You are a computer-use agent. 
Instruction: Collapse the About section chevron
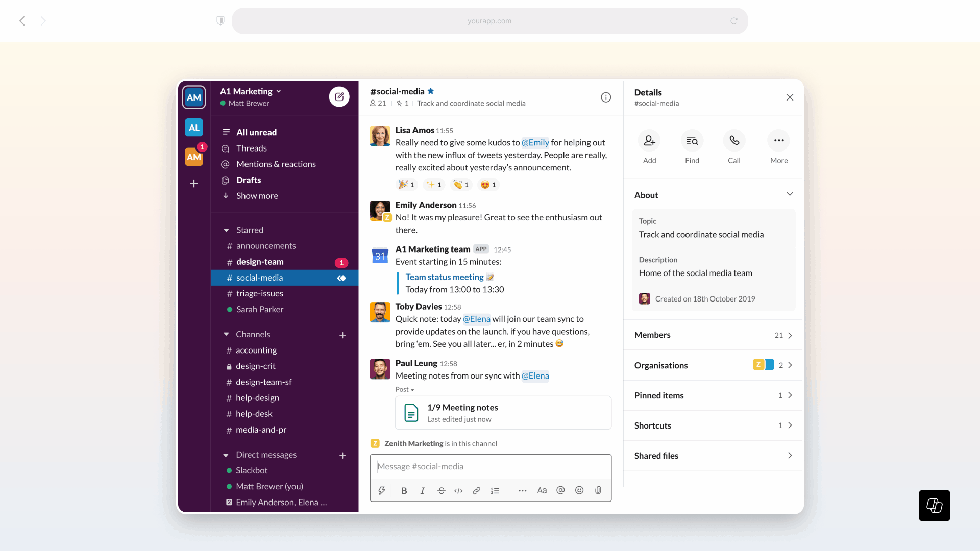[x=790, y=194]
